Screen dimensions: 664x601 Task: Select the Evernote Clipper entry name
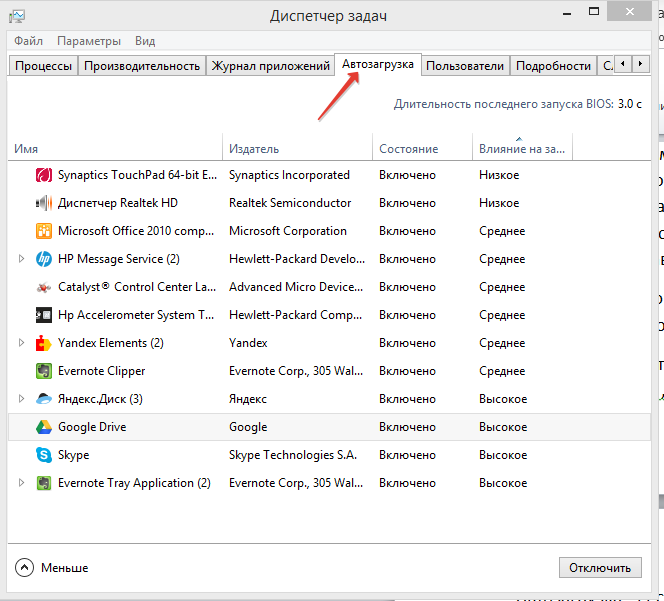102,371
